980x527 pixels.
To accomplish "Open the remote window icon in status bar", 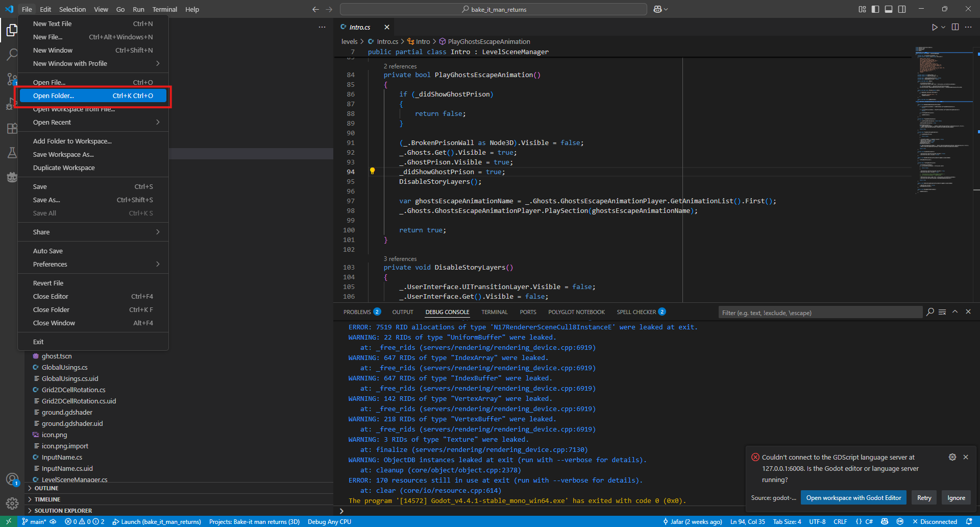I will pos(9,521).
